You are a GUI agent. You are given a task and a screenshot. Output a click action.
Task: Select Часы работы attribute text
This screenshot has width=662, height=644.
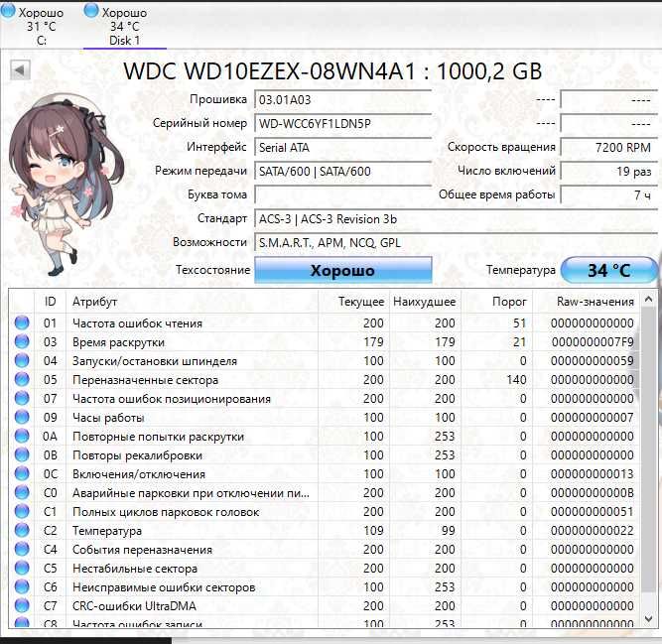pyautogui.click(x=108, y=418)
